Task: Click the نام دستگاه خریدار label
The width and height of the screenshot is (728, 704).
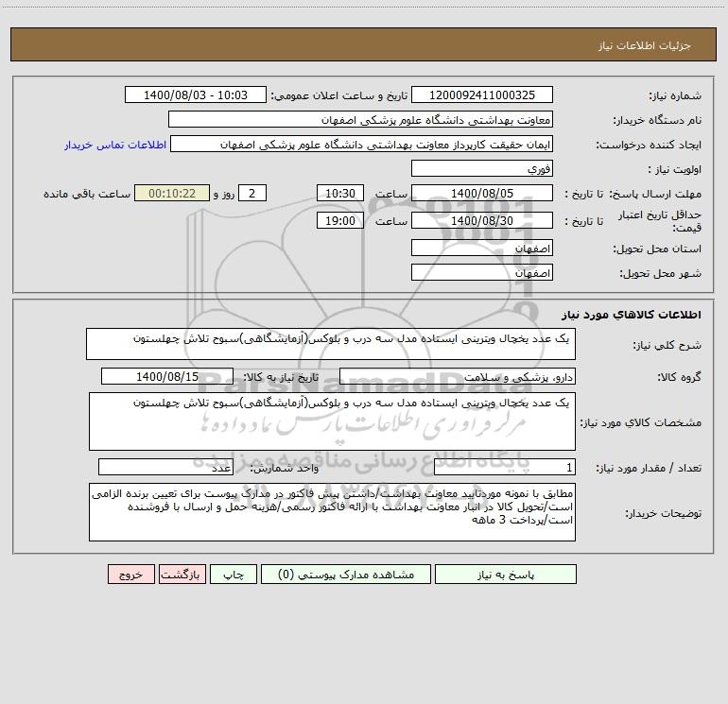Action: (657, 121)
